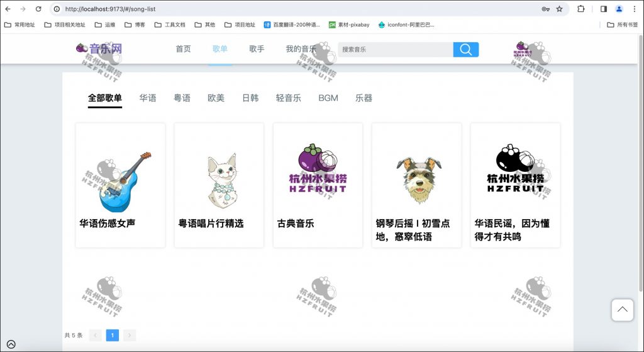Click the 古典音乐 title
Screen dimensions: 644x352
click(296, 224)
